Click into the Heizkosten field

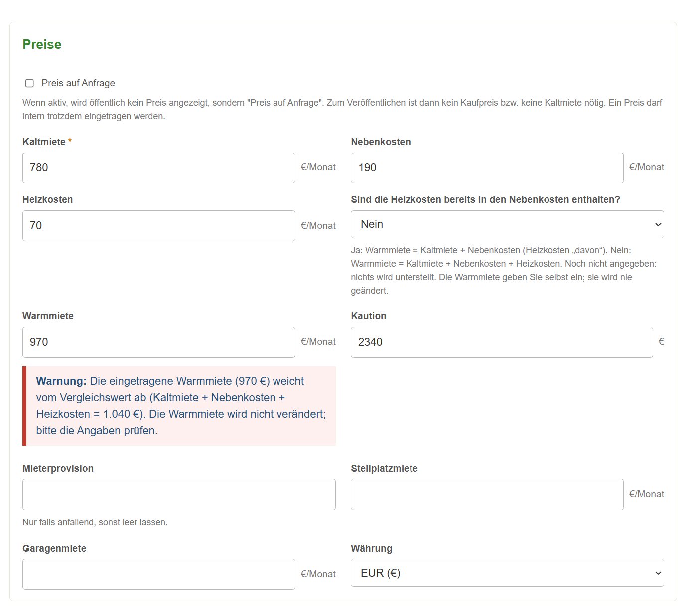click(x=159, y=226)
